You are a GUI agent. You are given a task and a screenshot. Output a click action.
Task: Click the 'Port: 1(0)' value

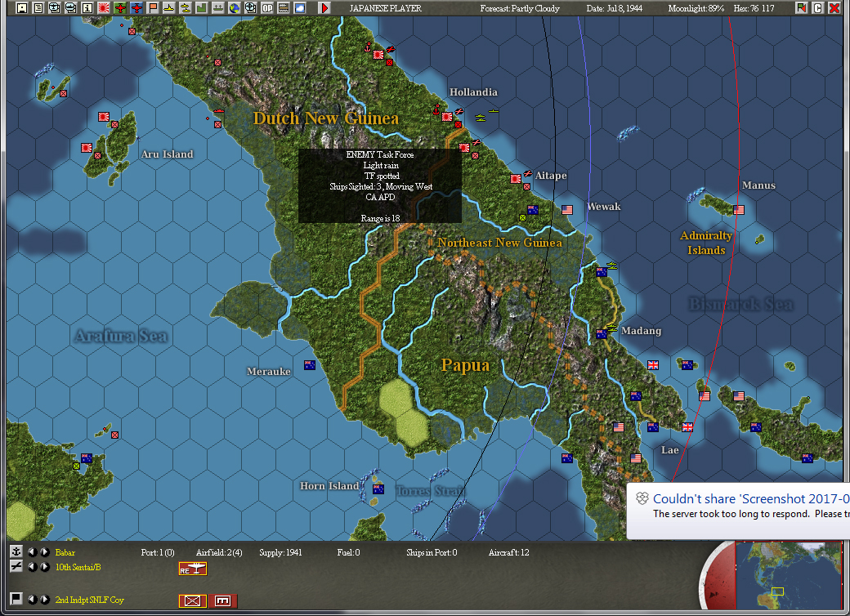[x=157, y=552]
